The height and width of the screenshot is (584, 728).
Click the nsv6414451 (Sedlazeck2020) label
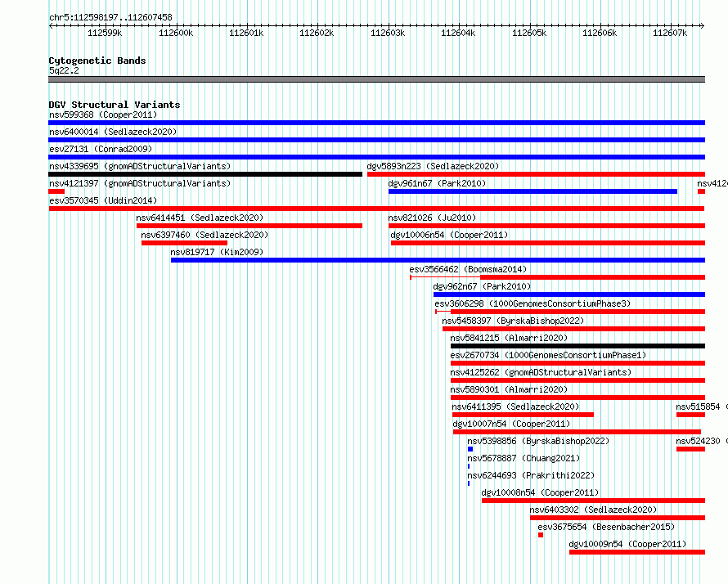tap(200, 218)
